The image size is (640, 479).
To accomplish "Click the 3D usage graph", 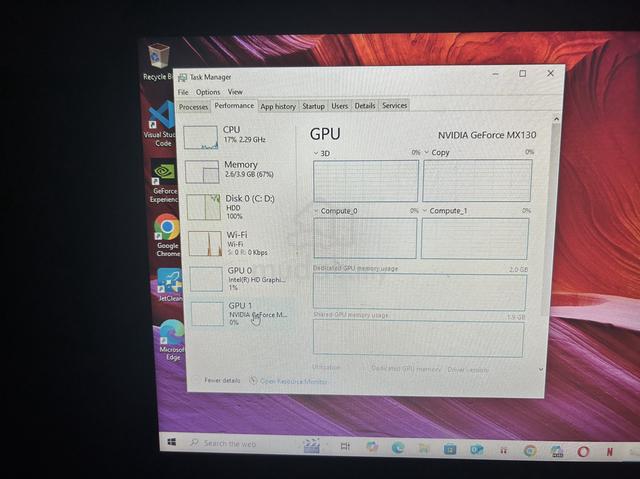I will (x=366, y=180).
